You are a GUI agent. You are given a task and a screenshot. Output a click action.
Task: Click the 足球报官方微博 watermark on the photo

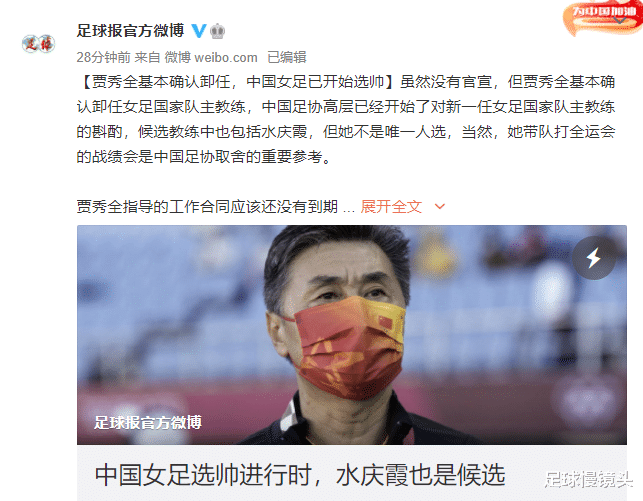pos(148,422)
